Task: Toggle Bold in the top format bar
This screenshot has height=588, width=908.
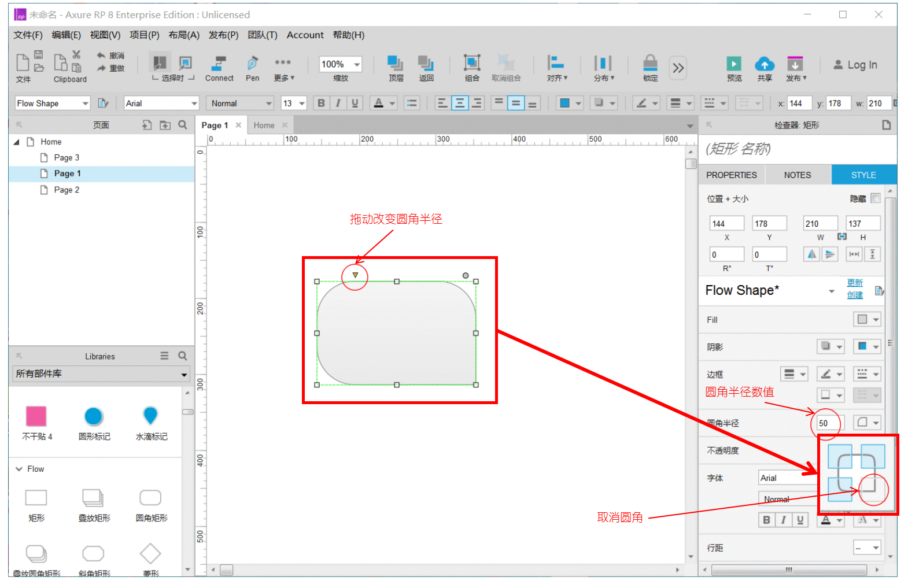Action: click(x=321, y=103)
